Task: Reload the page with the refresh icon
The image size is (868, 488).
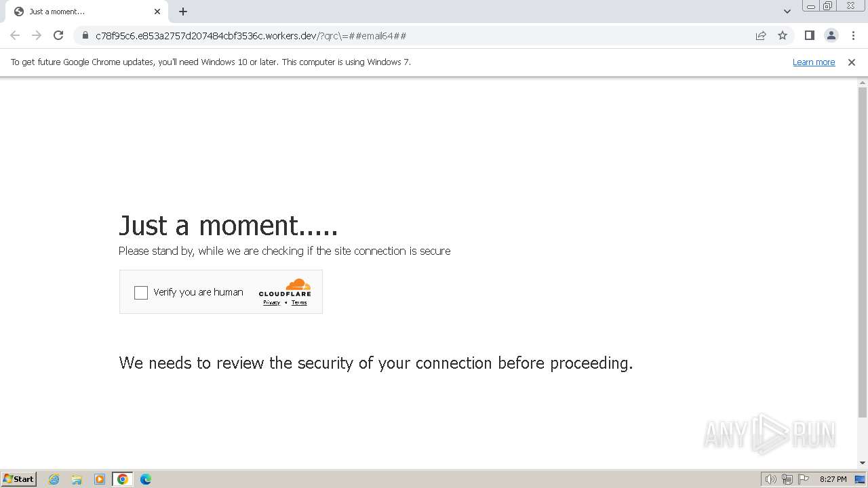Action: [x=58, y=35]
